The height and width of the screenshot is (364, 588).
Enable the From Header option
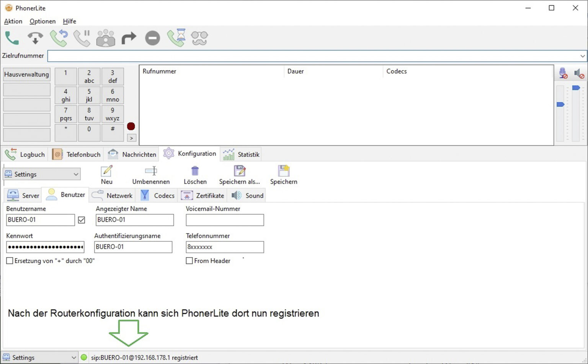click(189, 261)
